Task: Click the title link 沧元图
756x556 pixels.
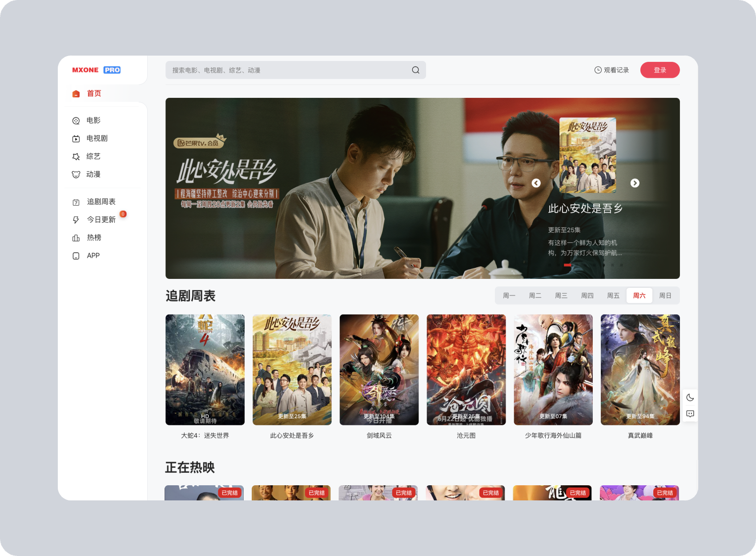Action: [466, 435]
